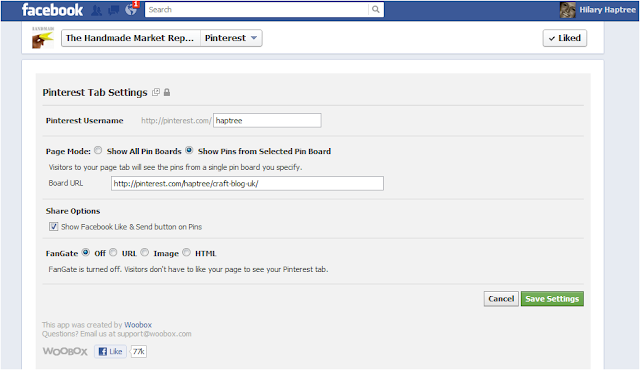
Task: Click the search magnifier button
Action: point(376,9)
